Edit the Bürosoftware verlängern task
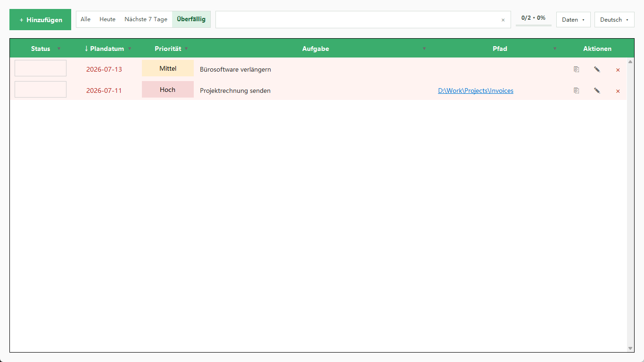 (x=597, y=69)
